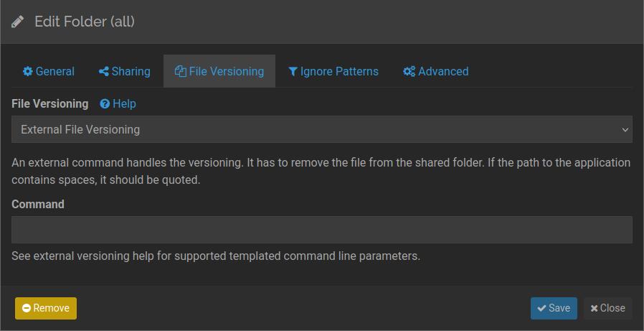Click the X icon on Close button
The width and height of the screenshot is (644, 331).
click(594, 308)
